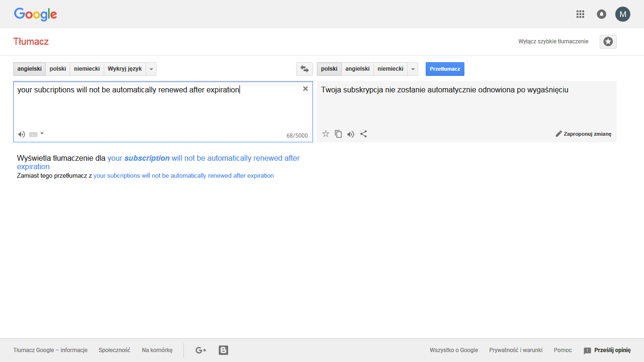
Task: Save translation with the star icon
Action: [x=326, y=134]
